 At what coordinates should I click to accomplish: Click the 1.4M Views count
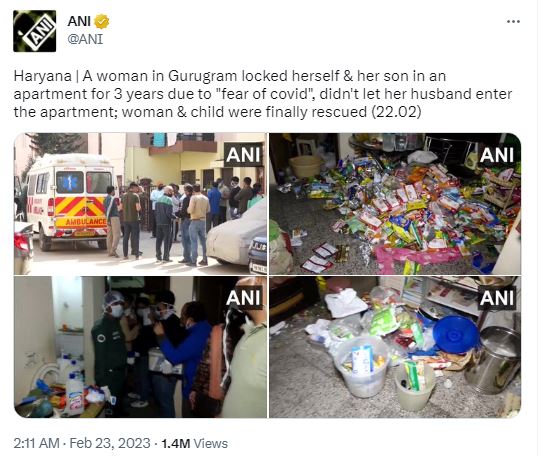point(195,443)
